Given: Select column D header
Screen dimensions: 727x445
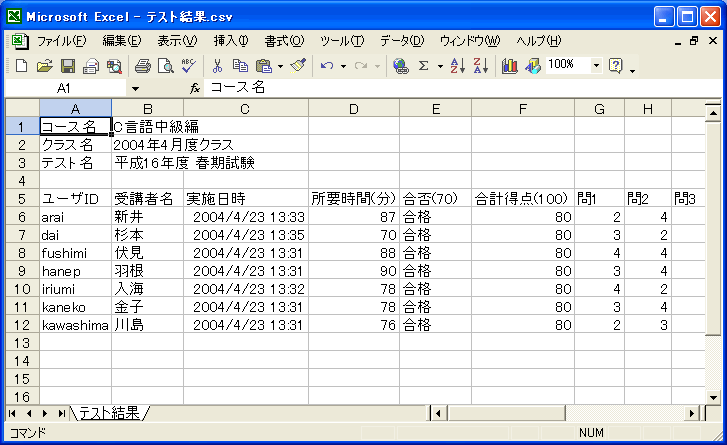Looking at the screenshot, I should pyautogui.click(x=354, y=109).
